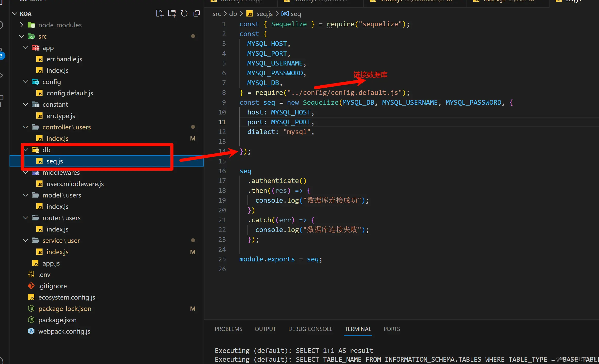Click the .gitignore git icon
The height and width of the screenshot is (364, 599).
31,286
